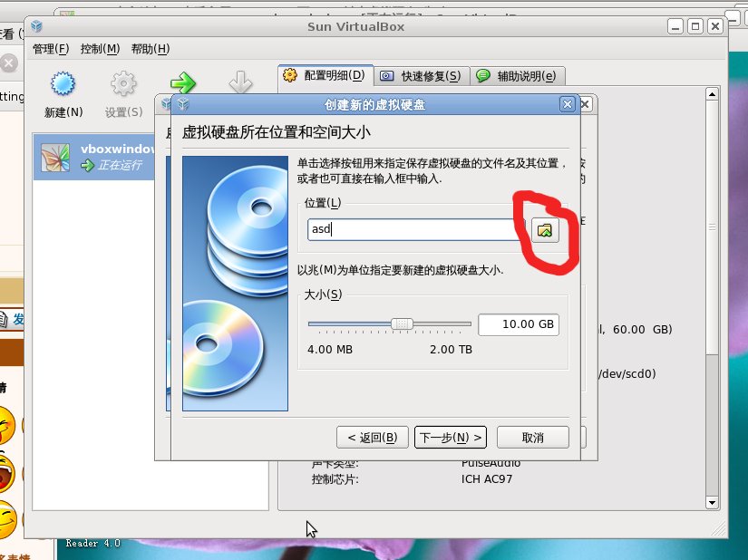Click the 下一步(N) next button

(x=451, y=437)
